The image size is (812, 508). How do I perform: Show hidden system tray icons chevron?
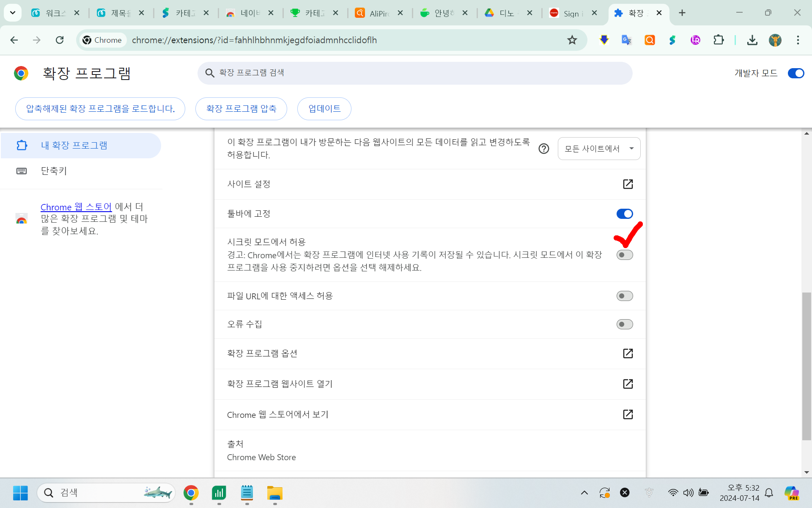coord(584,493)
